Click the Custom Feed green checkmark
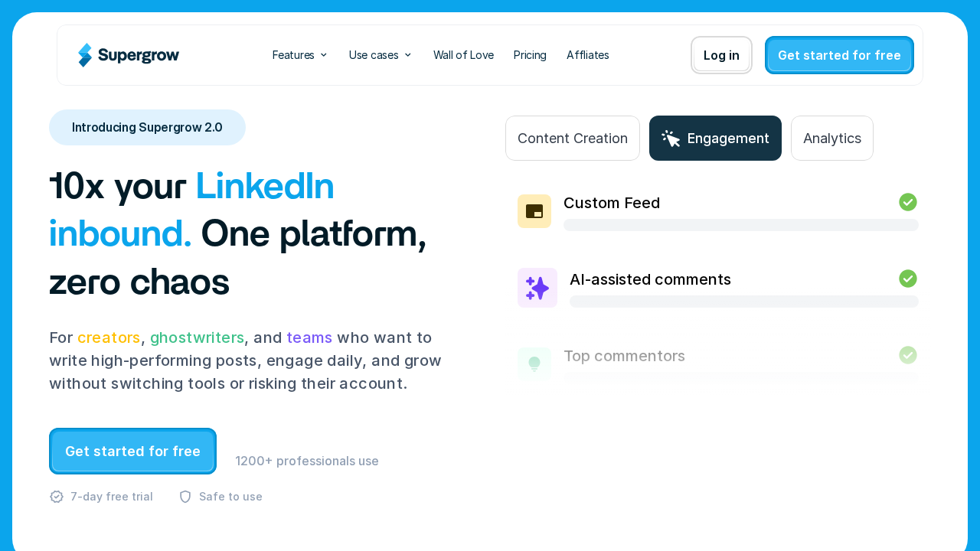 (908, 202)
